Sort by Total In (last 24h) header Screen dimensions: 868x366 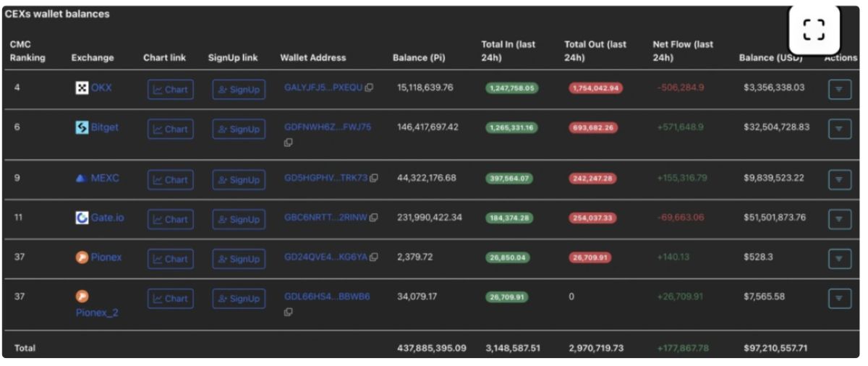(509, 51)
